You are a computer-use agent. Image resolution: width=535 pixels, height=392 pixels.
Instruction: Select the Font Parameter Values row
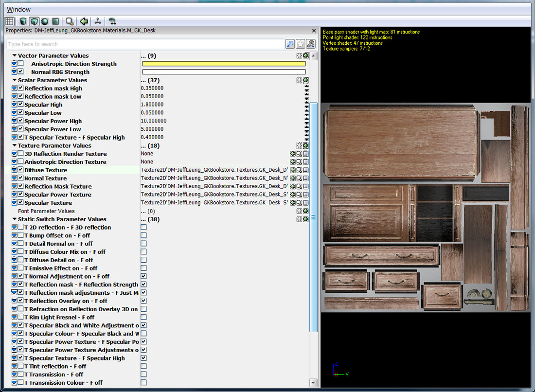click(47, 211)
